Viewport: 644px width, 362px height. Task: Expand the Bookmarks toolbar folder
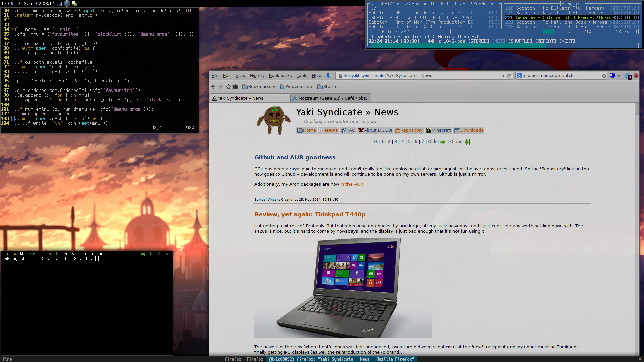259,87
